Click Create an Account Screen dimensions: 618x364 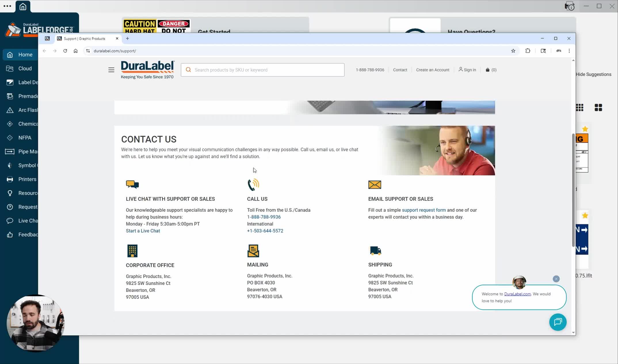[x=433, y=70]
